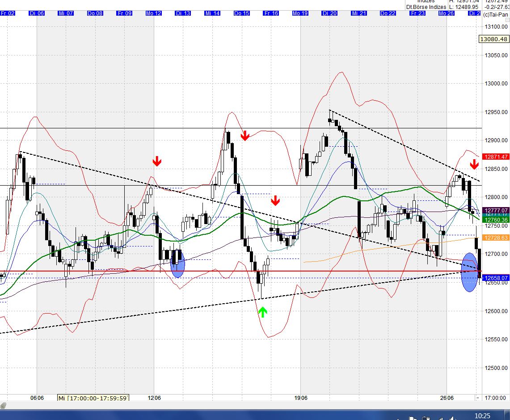Select the lowest red arrow near Fr 16
Screen dimensions: 510x420
275,200
